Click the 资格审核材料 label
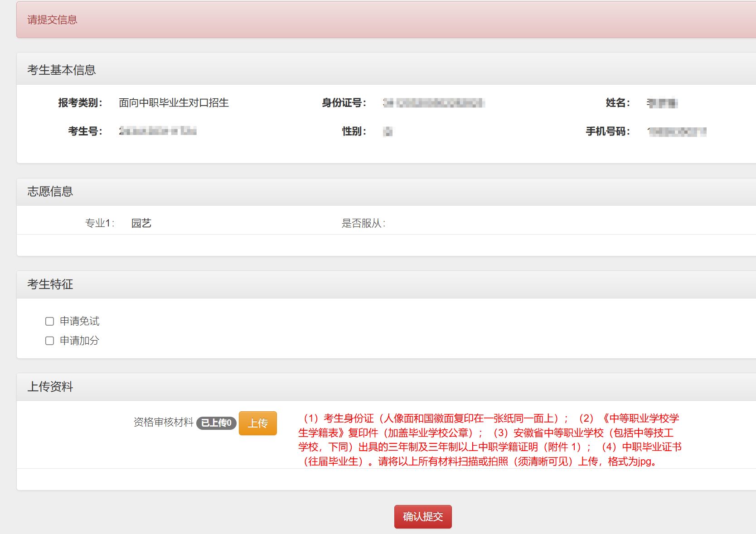The image size is (756, 534). pos(164,423)
